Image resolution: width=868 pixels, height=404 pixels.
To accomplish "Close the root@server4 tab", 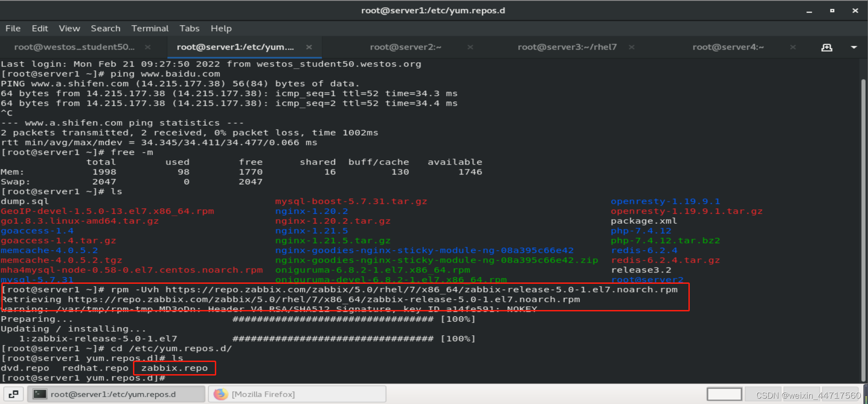I will pos(793,47).
